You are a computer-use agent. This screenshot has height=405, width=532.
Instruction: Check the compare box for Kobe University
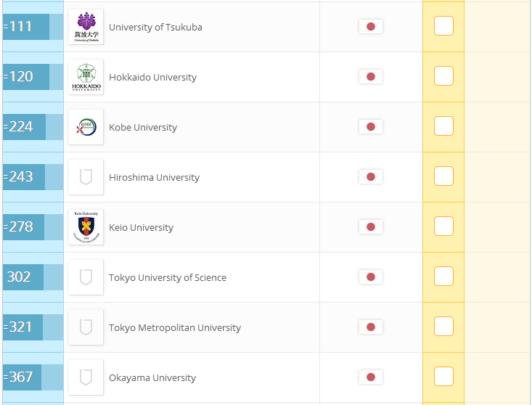(x=443, y=126)
